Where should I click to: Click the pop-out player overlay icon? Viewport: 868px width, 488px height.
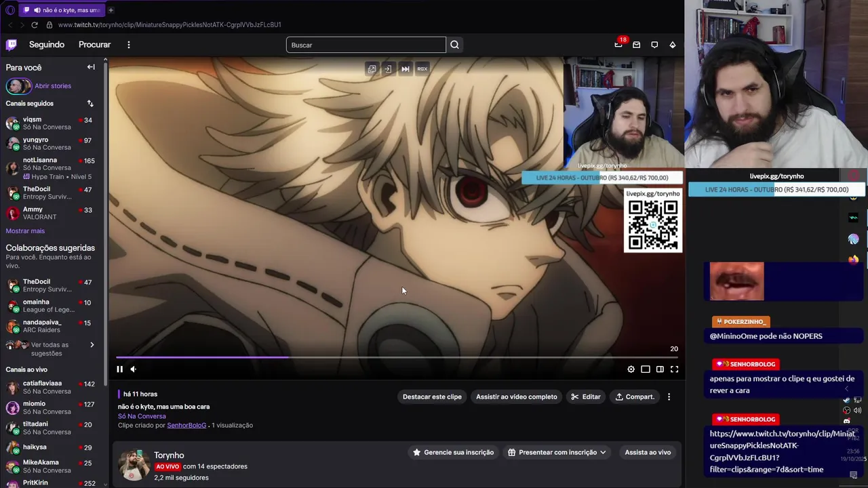(372, 69)
